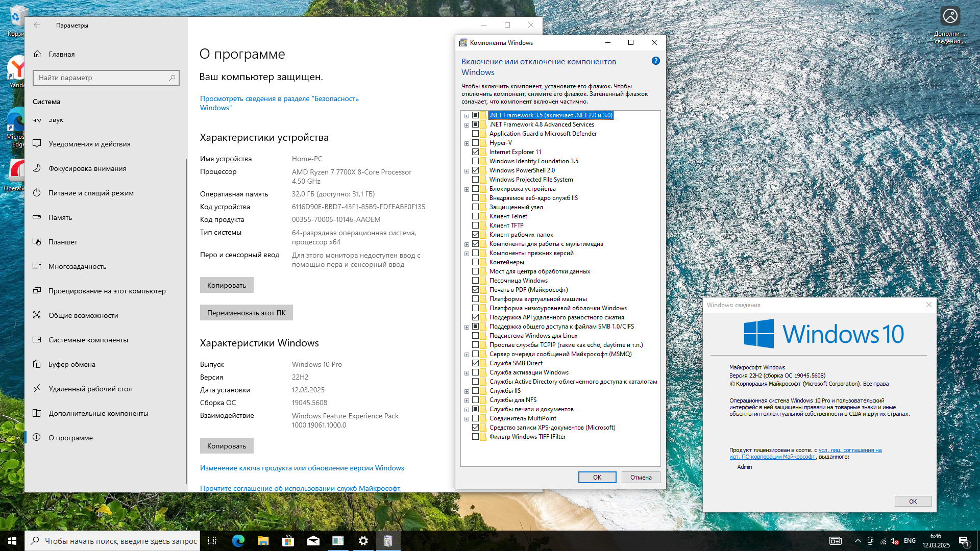Enable the Hyper-V checkbox

point(475,143)
